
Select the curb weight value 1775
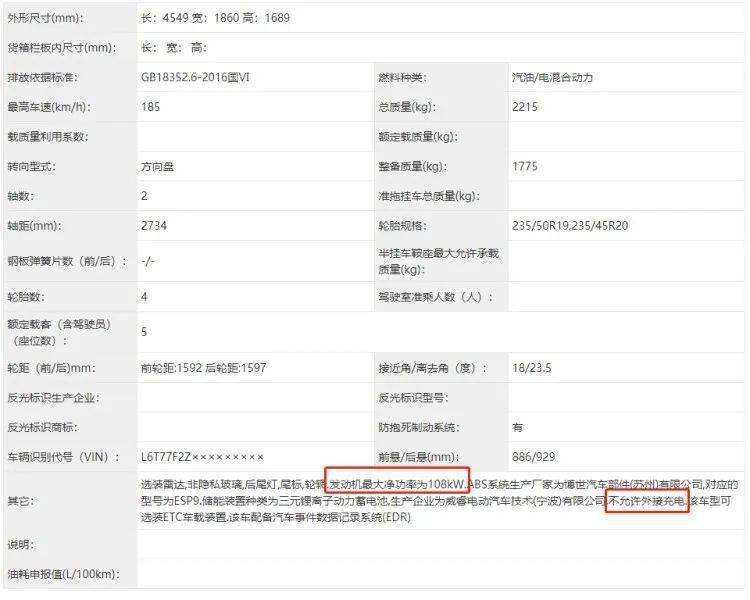click(x=525, y=167)
